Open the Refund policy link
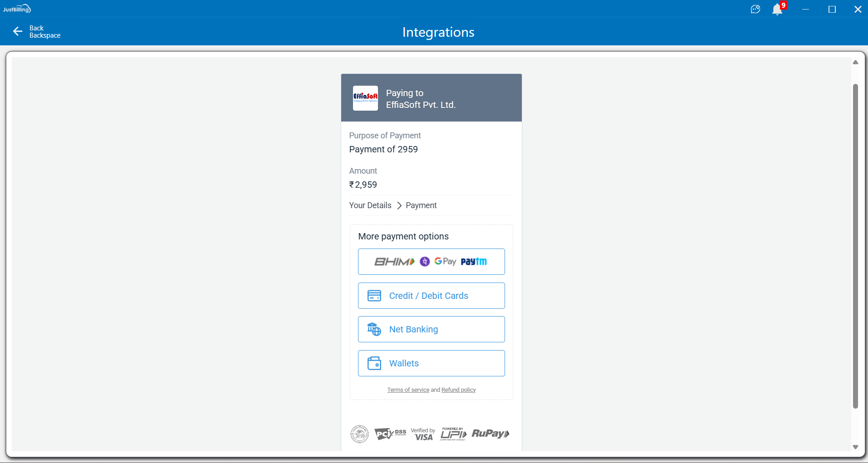 tap(458, 390)
